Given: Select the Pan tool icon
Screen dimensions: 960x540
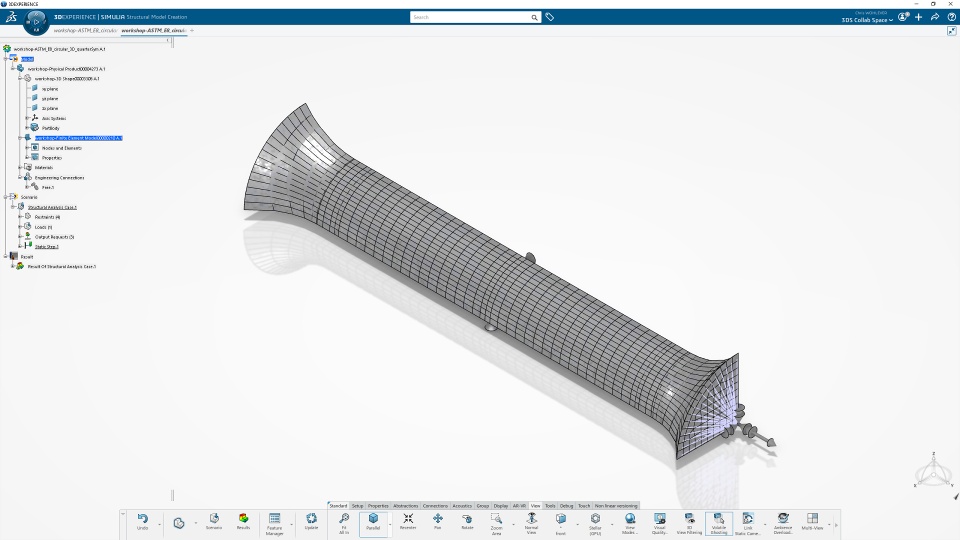Looking at the screenshot, I should point(438,519).
